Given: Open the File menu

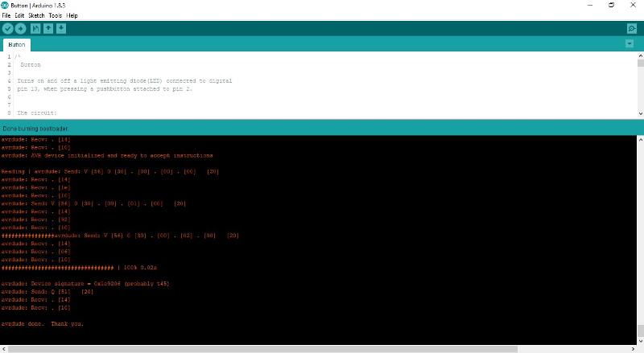Looking at the screenshot, I should click(6, 15).
